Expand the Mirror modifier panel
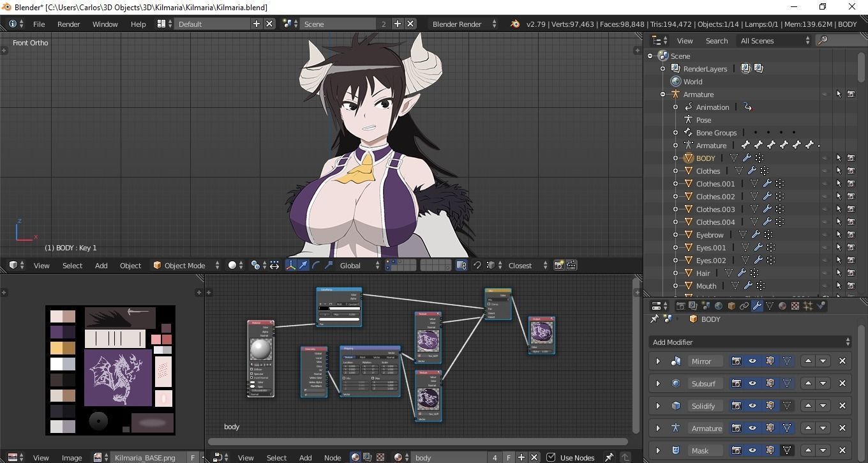868x463 pixels. tap(658, 361)
